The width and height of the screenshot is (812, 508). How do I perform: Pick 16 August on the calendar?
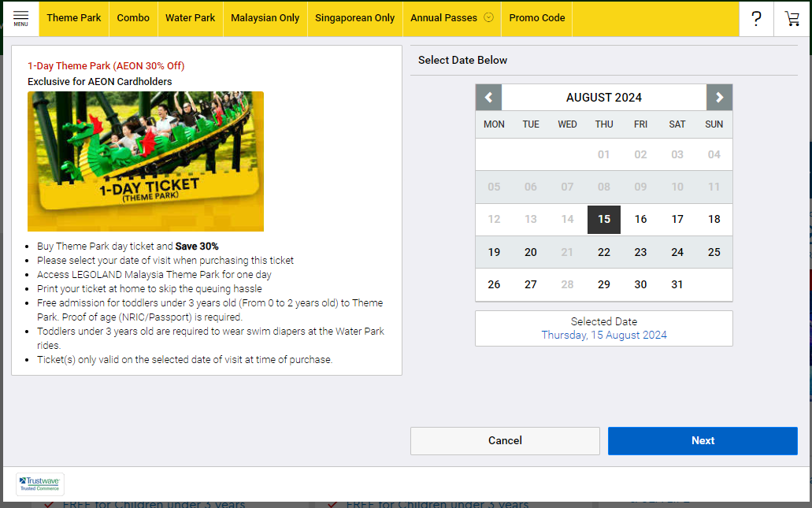point(640,220)
